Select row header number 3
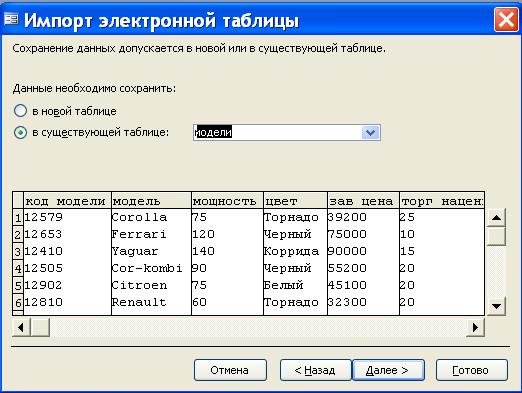 click(x=18, y=252)
